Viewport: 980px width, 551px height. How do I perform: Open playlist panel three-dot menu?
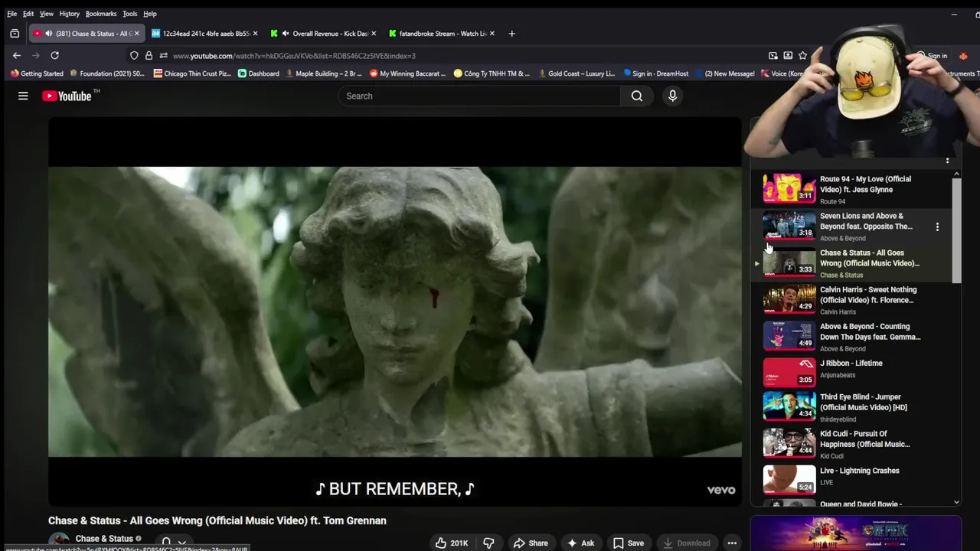[x=947, y=161]
